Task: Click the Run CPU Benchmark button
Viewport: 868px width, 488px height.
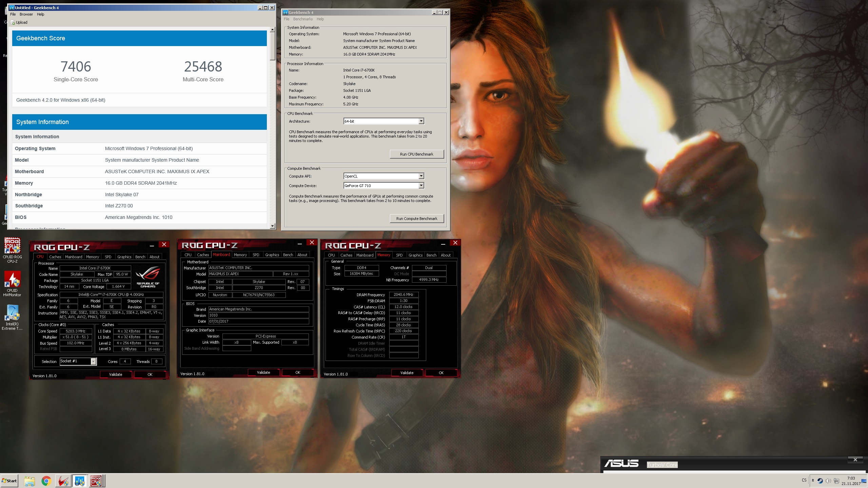Action: point(417,154)
